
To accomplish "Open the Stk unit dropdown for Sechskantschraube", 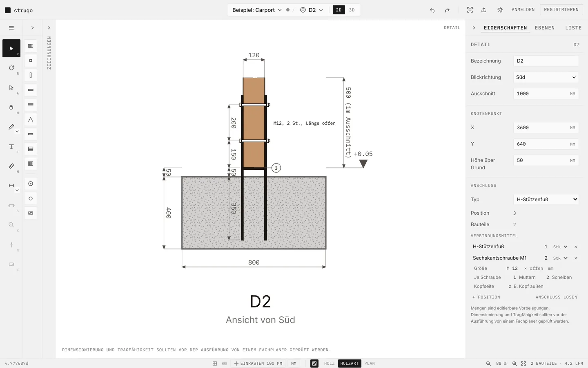I will (x=560, y=258).
